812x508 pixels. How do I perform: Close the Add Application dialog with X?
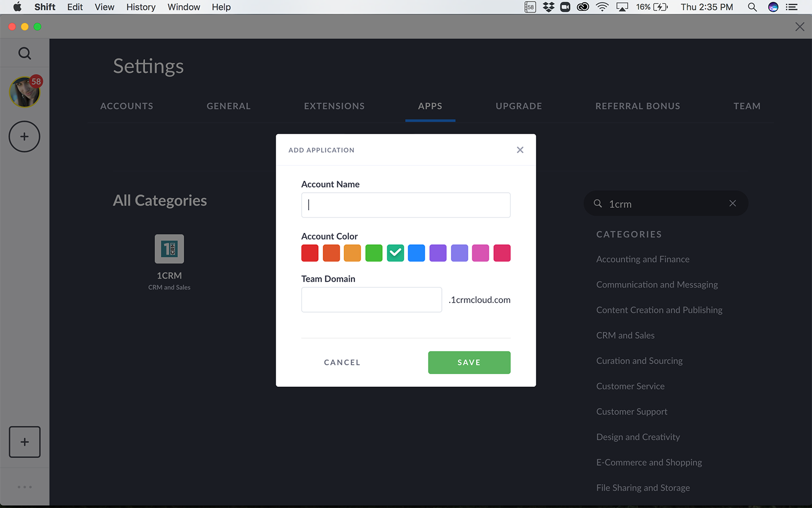[520, 150]
